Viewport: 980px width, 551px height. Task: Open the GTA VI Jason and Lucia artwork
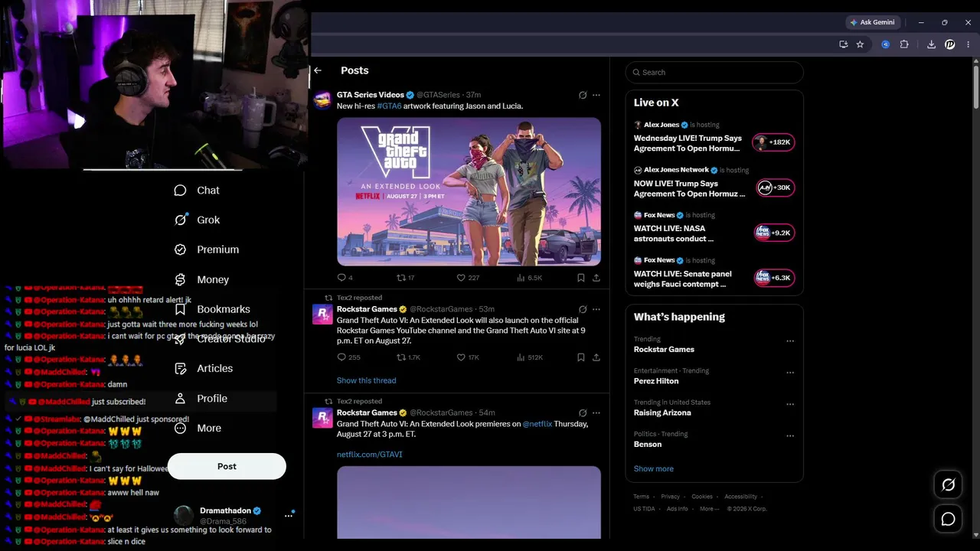pos(469,191)
